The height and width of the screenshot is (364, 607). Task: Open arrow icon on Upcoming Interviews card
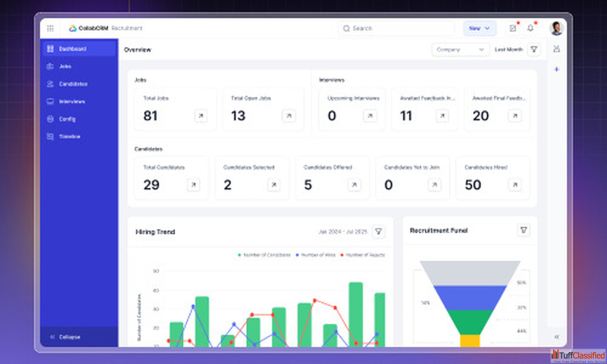[370, 116]
